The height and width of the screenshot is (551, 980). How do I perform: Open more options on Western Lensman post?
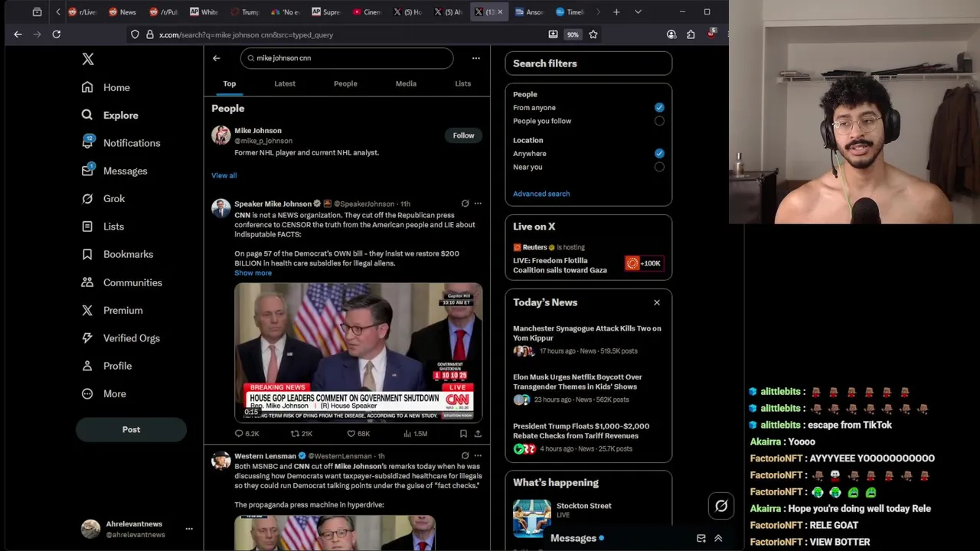point(478,456)
